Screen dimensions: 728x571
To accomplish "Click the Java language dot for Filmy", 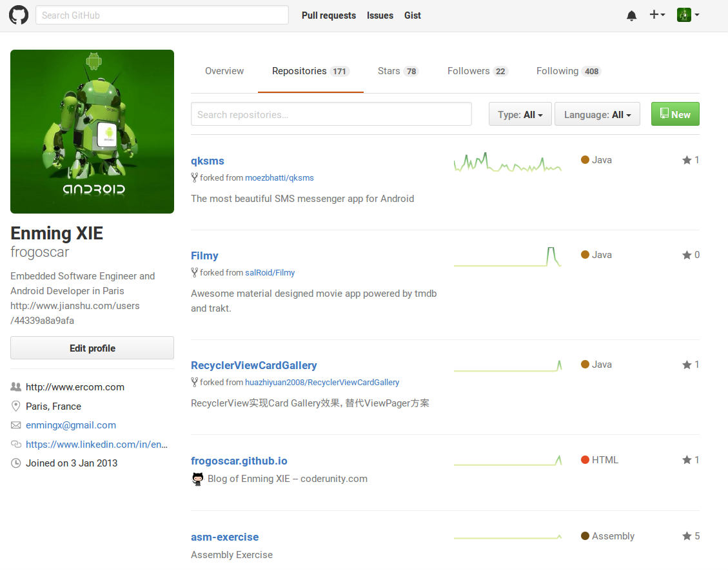I will point(585,255).
